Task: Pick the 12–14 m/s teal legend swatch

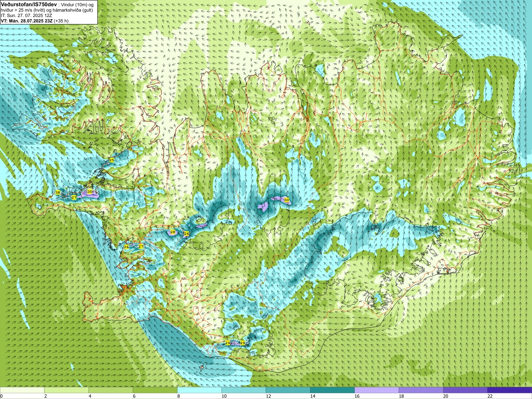Action: [288, 390]
